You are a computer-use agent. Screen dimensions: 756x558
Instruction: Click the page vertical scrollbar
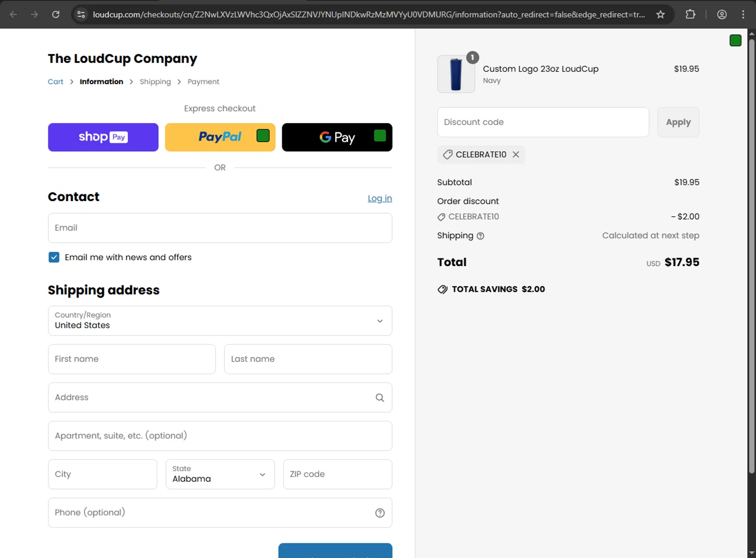751,257
